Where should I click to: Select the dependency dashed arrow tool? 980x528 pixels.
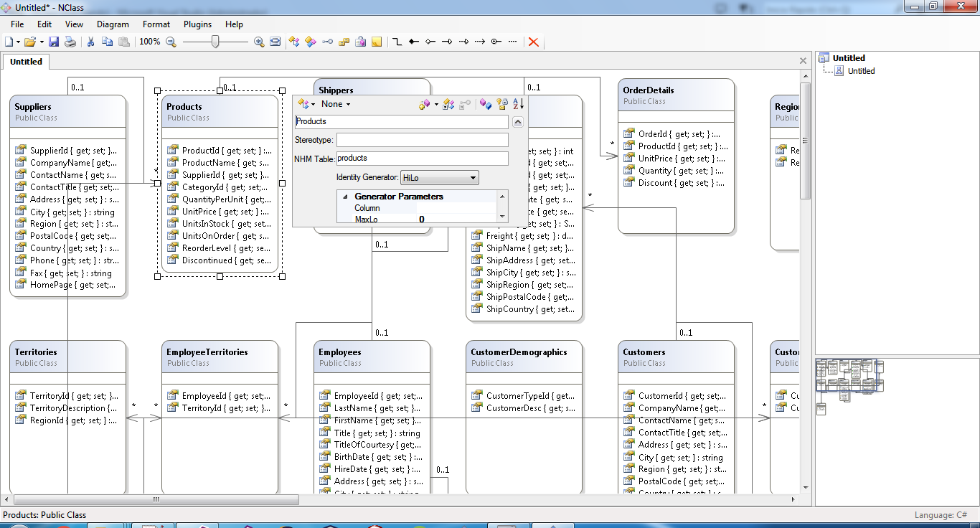[x=479, y=42]
